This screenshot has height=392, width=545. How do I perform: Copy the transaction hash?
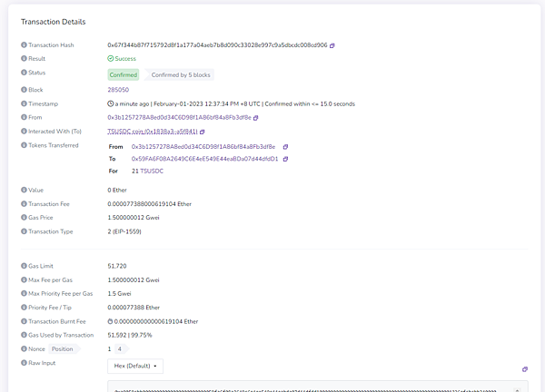point(332,45)
